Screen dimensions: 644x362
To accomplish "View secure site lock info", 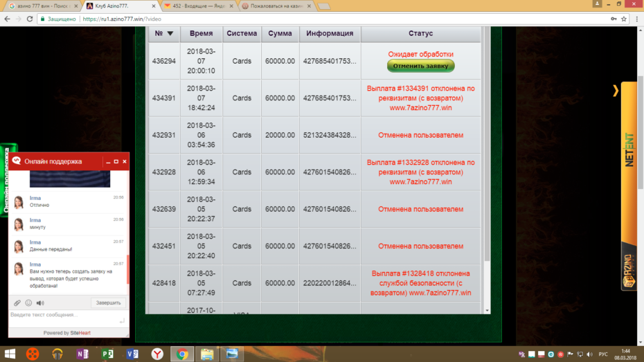I will [x=58, y=19].
